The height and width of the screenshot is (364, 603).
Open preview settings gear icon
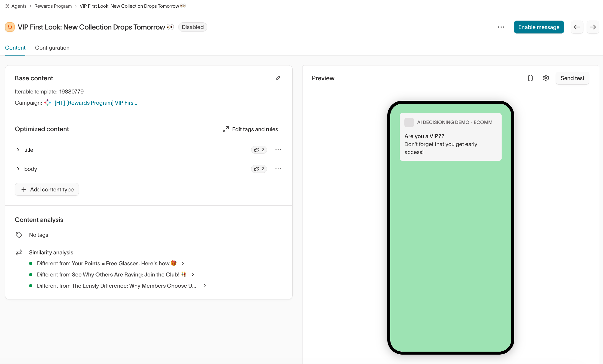pyautogui.click(x=546, y=78)
